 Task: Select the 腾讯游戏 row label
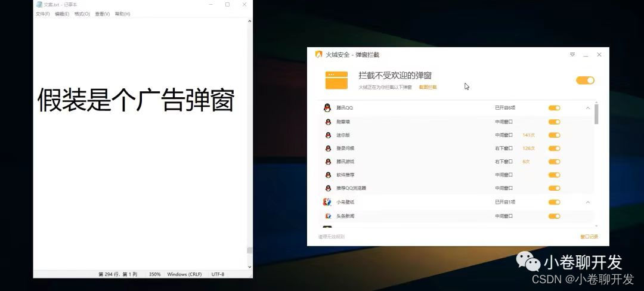click(345, 162)
